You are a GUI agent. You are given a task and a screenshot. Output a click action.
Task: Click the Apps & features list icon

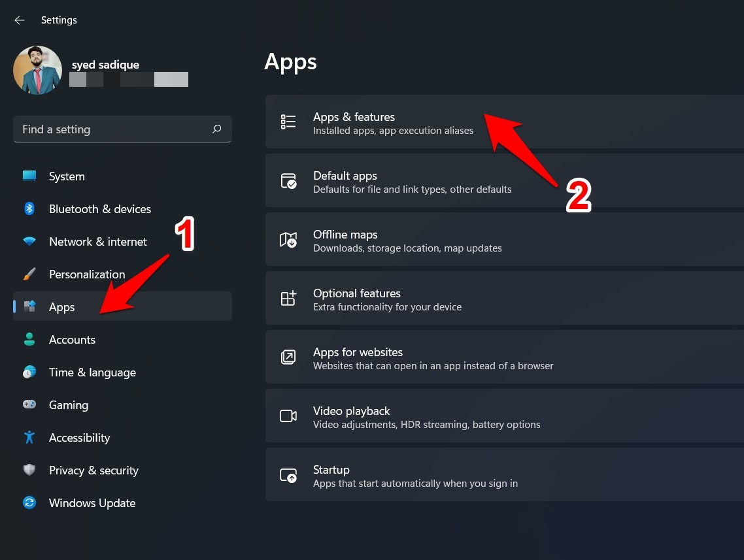click(x=288, y=122)
